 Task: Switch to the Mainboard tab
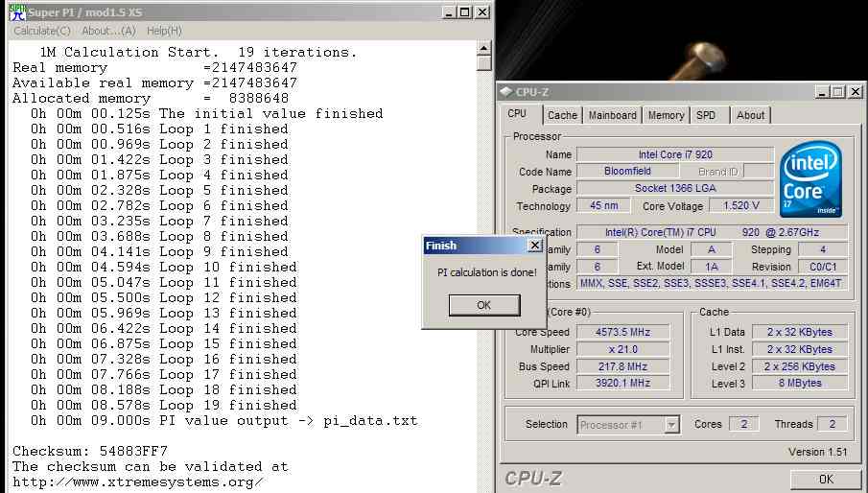(x=612, y=115)
